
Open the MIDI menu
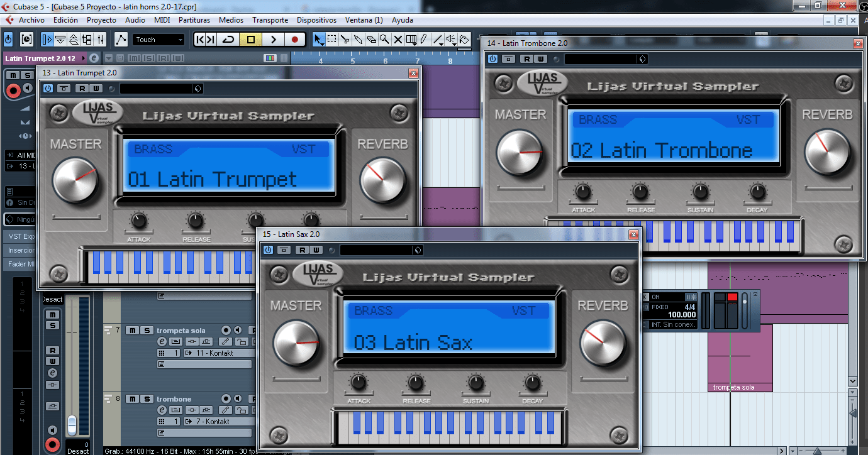[162, 19]
